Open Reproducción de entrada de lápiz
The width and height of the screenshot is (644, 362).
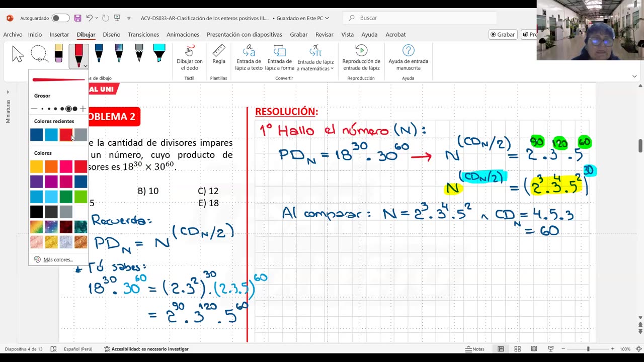tap(361, 57)
